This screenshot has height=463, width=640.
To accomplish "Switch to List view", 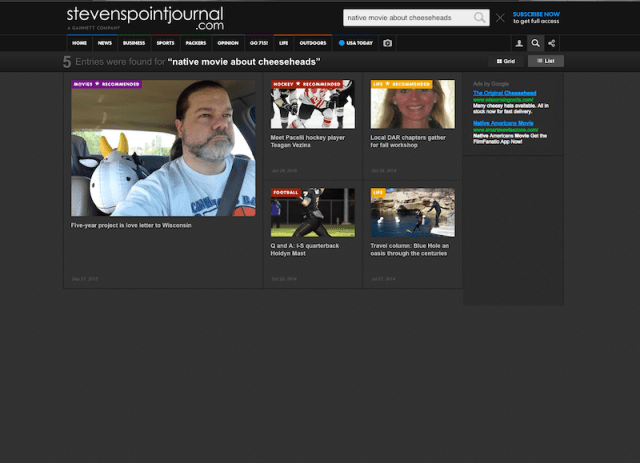I will click(x=546, y=61).
